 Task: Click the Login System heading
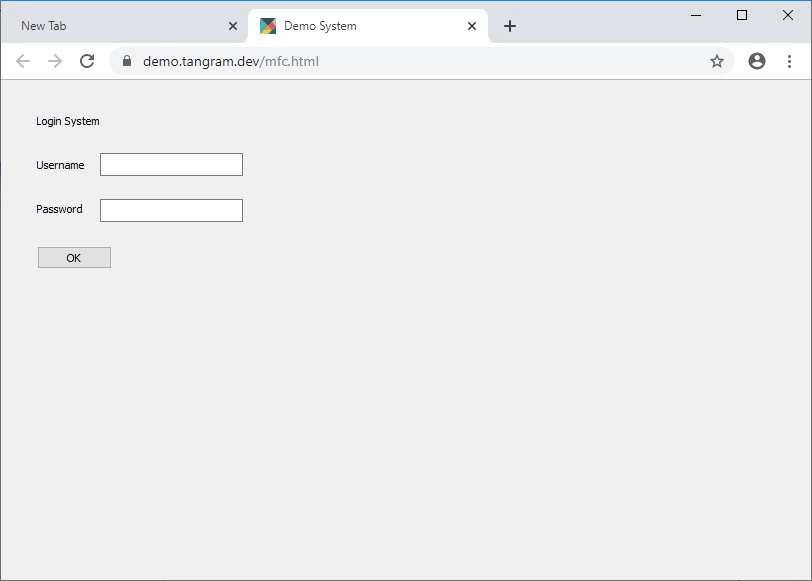[67, 121]
